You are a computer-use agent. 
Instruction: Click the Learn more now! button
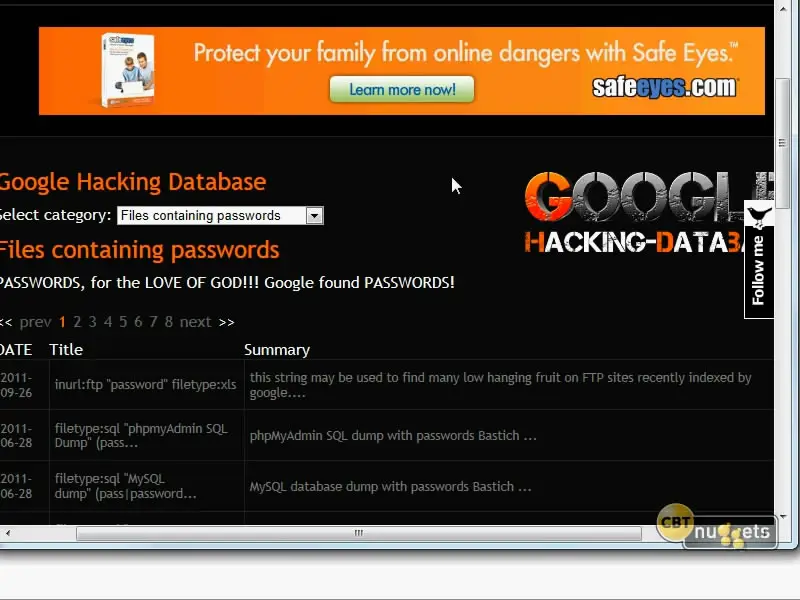pos(402,89)
